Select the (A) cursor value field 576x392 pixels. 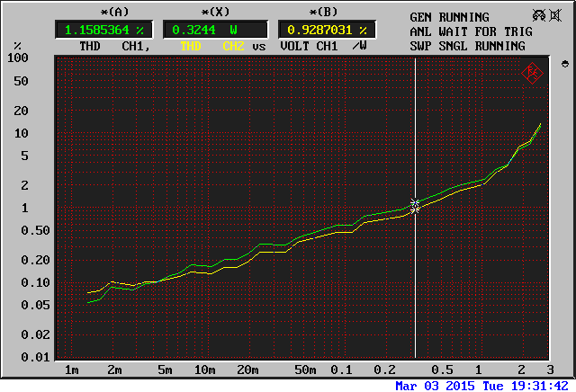[x=103, y=30]
